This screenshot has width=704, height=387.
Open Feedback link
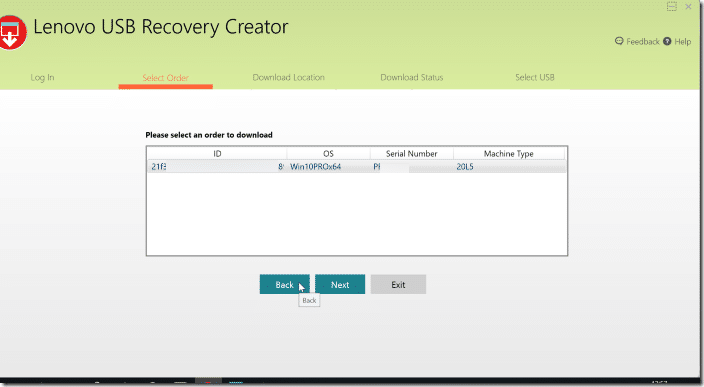point(642,42)
